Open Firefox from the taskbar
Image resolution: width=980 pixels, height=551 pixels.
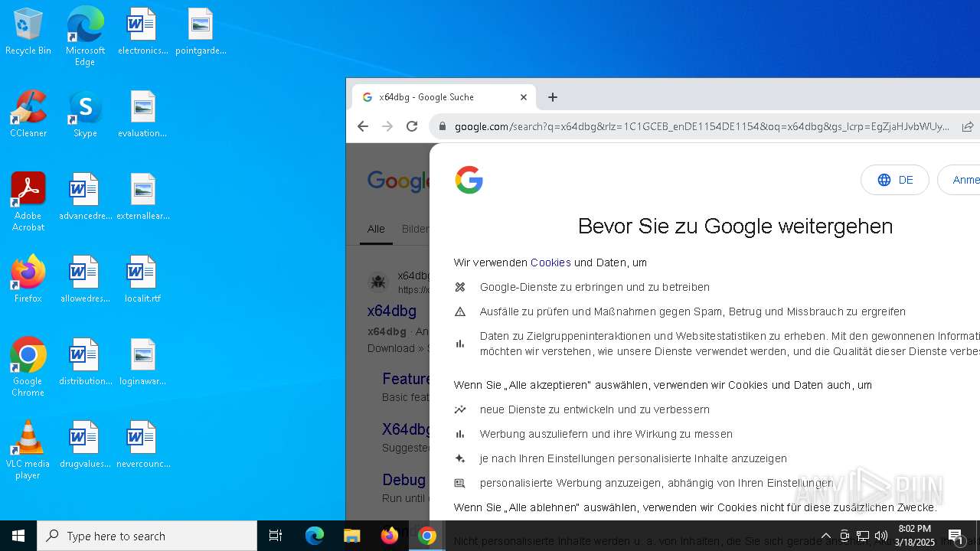390,536
